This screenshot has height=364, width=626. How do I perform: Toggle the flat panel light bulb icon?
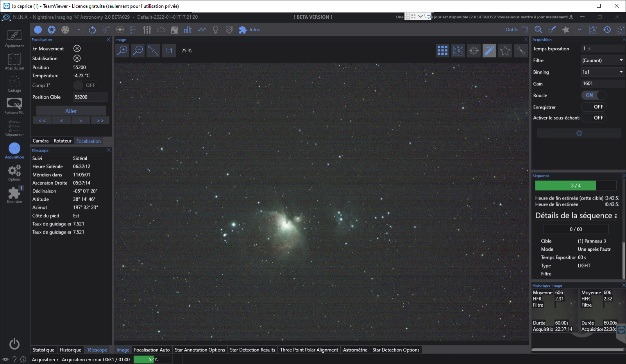[x=215, y=30]
